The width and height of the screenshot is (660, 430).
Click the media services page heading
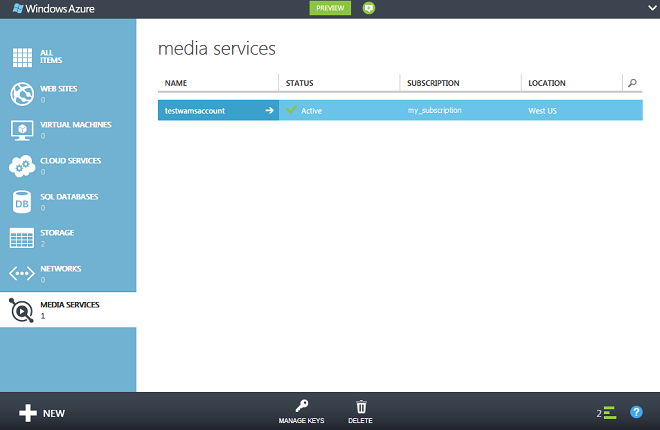(217, 48)
